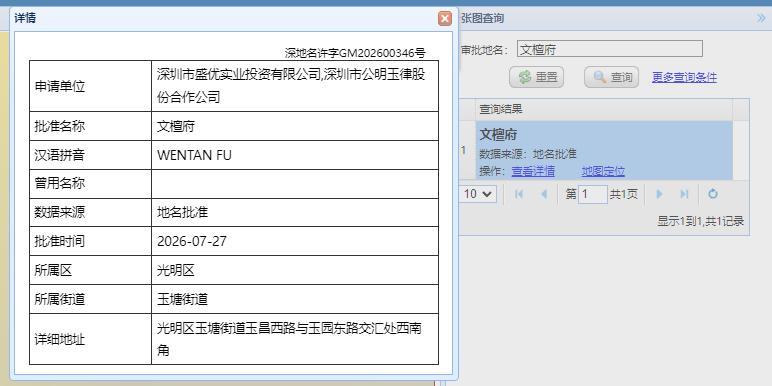772x386 pixels.
Task: Go to first page icon
Action: (x=518, y=194)
